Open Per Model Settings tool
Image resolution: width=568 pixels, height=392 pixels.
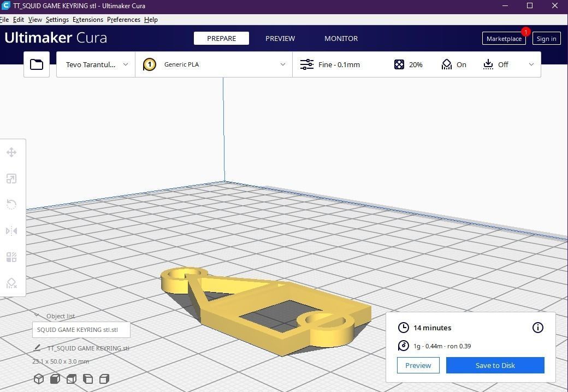tap(11, 257)
